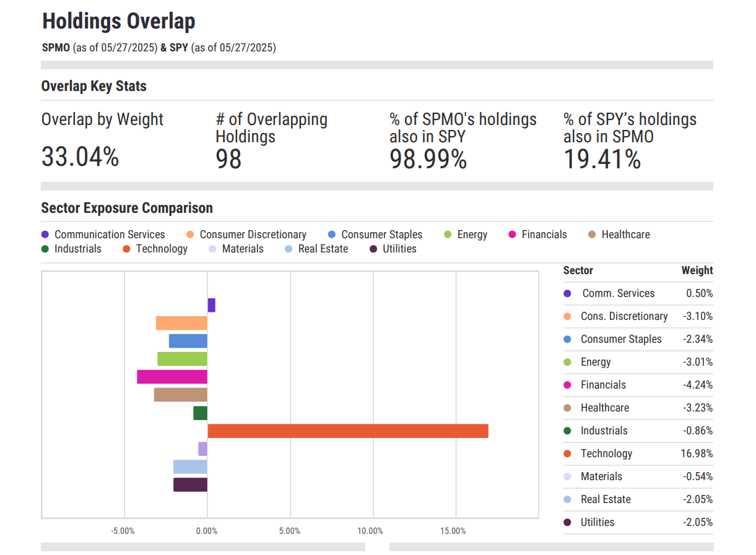756x555 pixels.
Task: Select the Energy legend dot
Action: click(447, 234)
